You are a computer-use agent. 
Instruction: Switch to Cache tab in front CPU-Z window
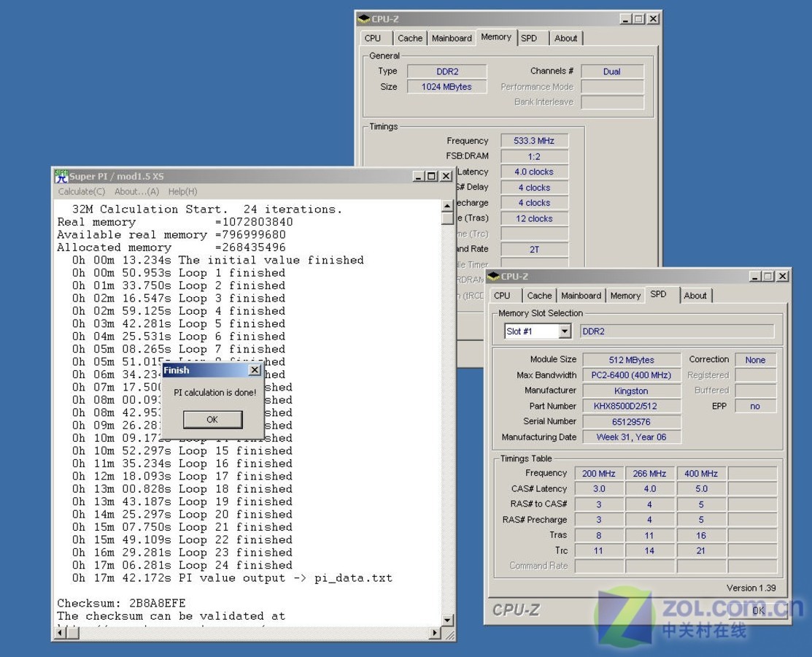[x=539, y=296]
